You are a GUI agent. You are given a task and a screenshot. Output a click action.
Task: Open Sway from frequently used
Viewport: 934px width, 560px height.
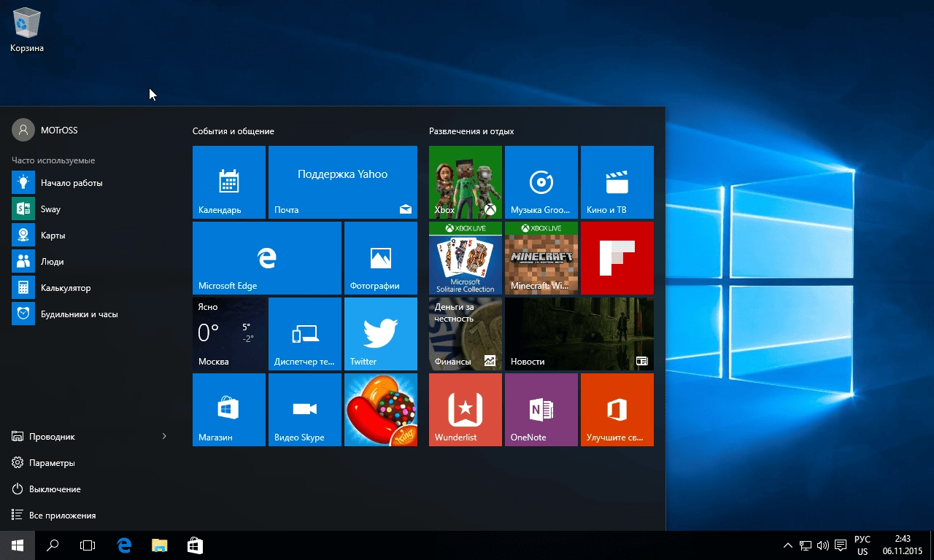(90, 209)
